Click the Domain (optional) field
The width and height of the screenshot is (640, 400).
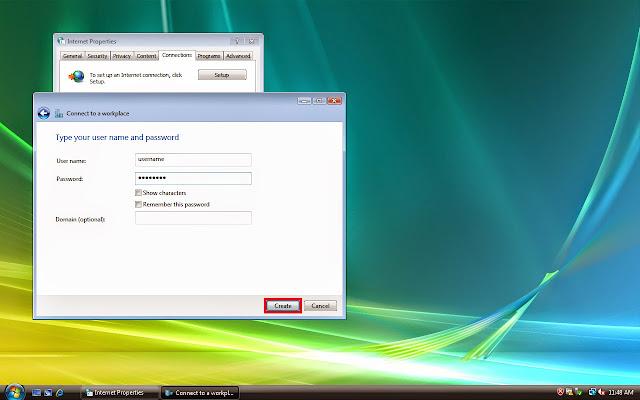click(193, 218)
